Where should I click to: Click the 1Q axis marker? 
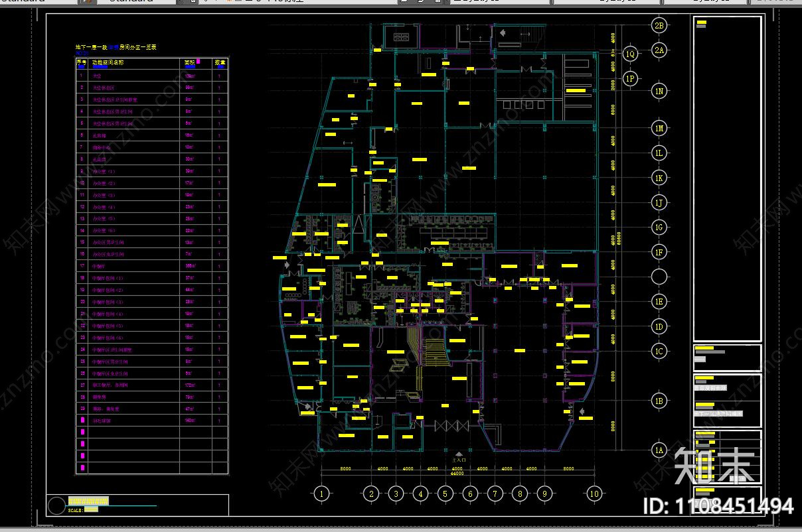[x=631, y=54]
